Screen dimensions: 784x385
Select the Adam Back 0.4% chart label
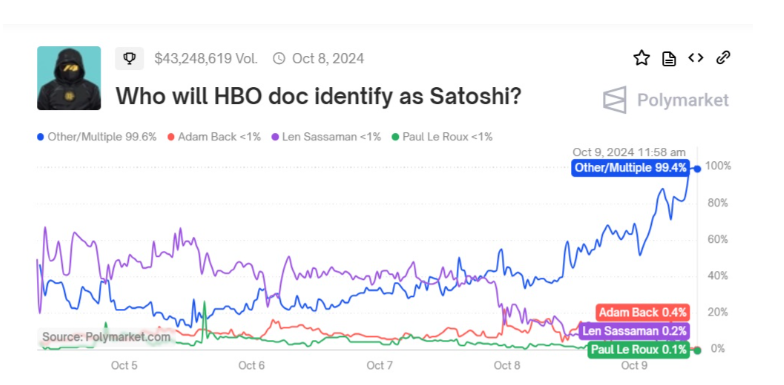click(643, 312)
